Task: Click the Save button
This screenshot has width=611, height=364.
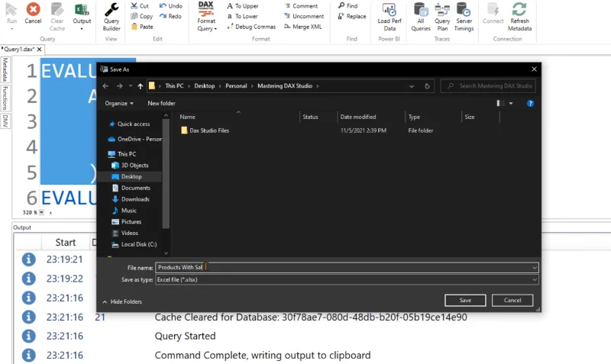Action: 465,300
